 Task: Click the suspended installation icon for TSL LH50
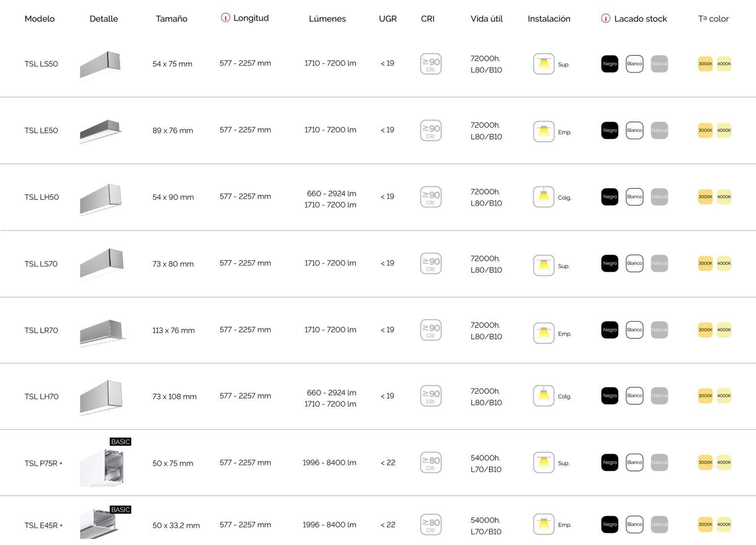tap(543, 197)
